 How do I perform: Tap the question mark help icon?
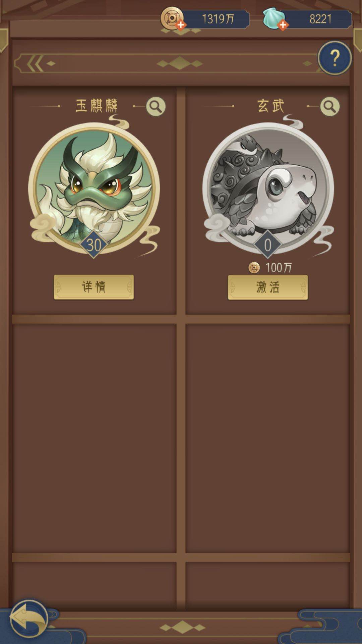point(335,58)
